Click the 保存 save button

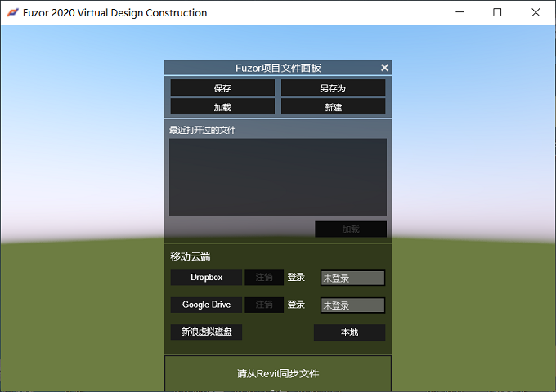click(x=222, y=87)
